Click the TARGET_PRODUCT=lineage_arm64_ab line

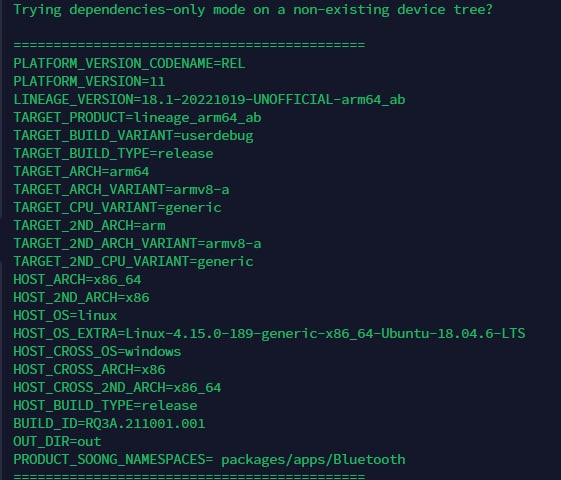137,118
